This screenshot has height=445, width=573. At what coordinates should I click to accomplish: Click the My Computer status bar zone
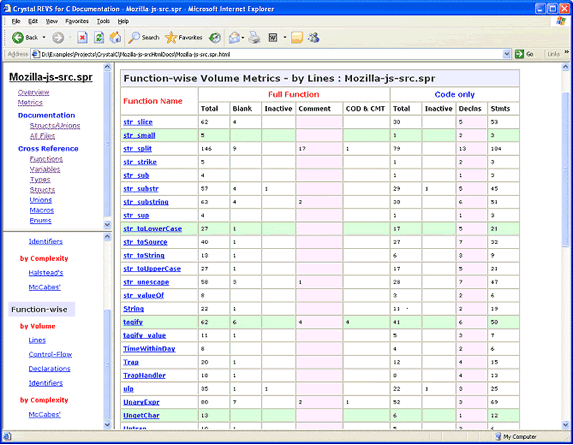pyautogui.click(x=516, y=437)
